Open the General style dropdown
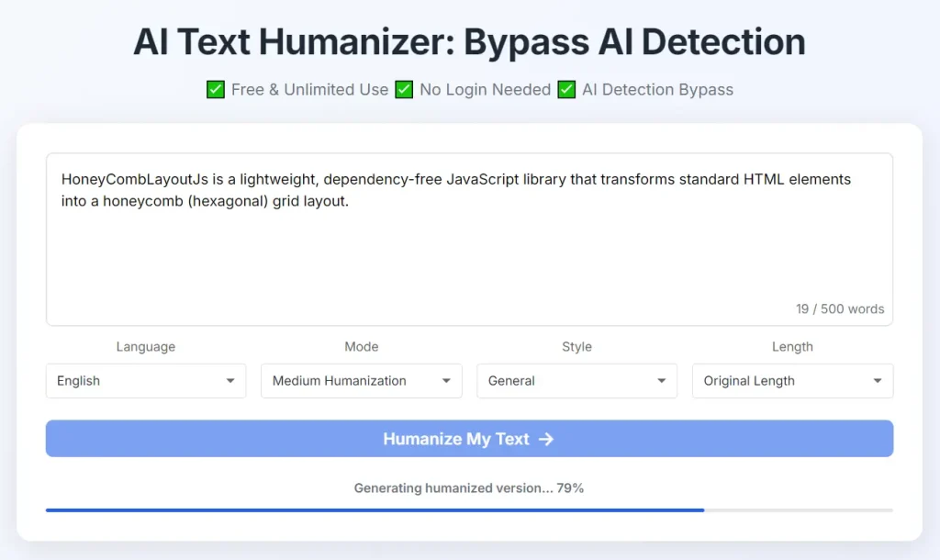 pos(576,380)
